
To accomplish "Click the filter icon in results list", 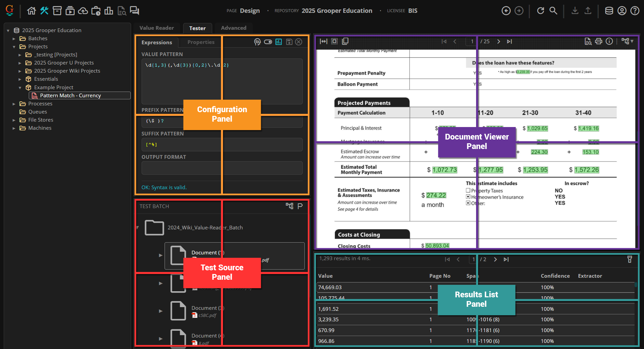I will (x=630, y=259).
